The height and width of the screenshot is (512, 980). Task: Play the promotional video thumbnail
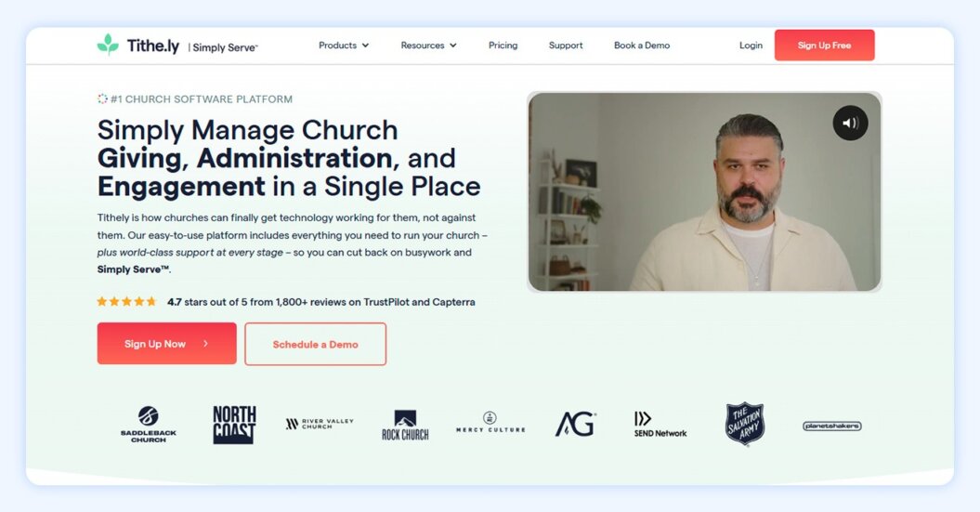tap(704, 192)
